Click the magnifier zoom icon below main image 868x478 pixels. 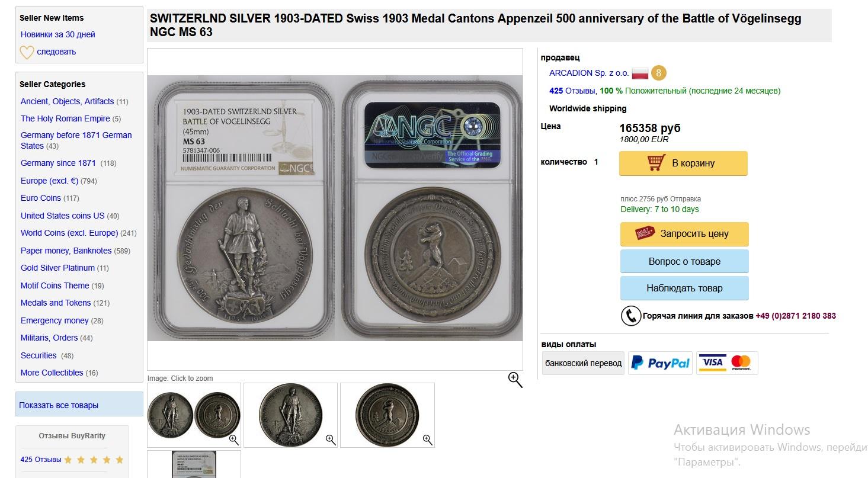click(x=515, y=380)
